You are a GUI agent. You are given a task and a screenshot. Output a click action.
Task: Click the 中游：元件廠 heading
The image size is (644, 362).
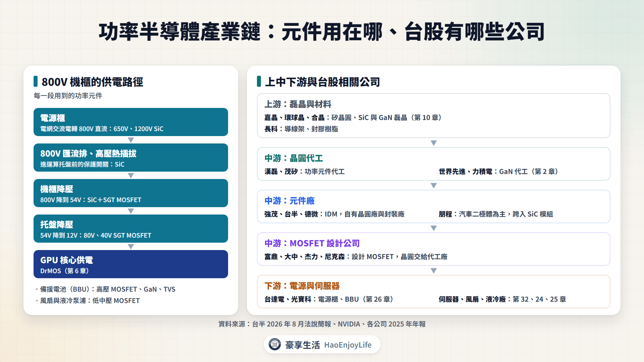[289, 201]
